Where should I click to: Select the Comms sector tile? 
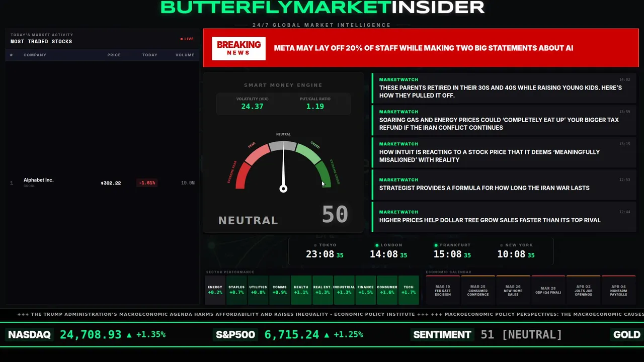click(279, 290)
